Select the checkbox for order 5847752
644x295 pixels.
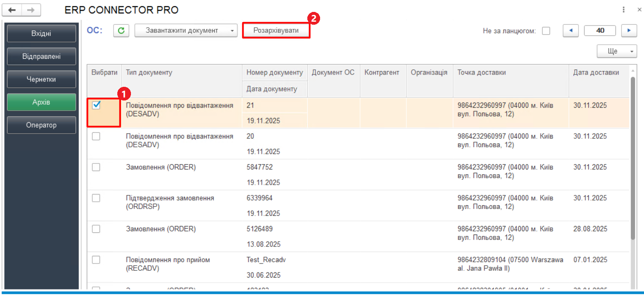[96, 167]
